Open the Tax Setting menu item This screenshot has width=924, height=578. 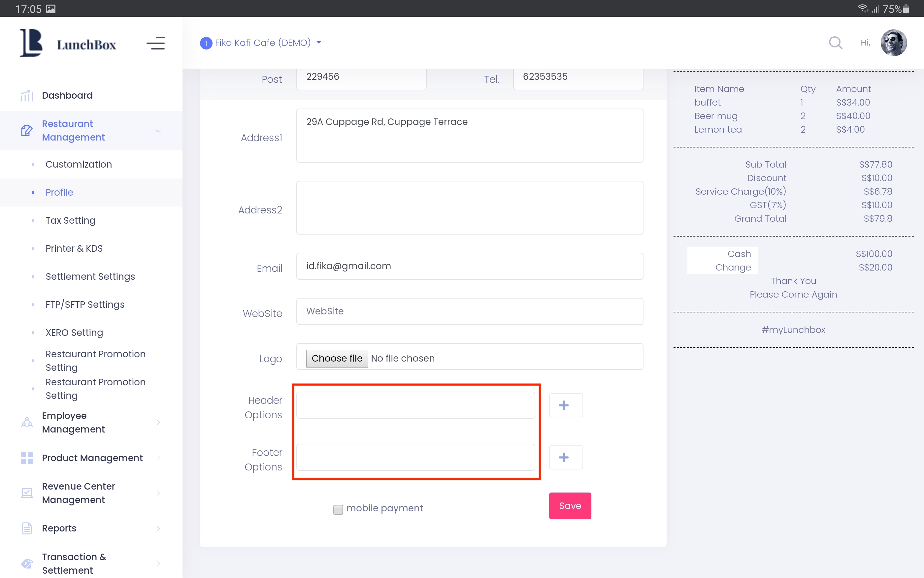tap(70, 221)
